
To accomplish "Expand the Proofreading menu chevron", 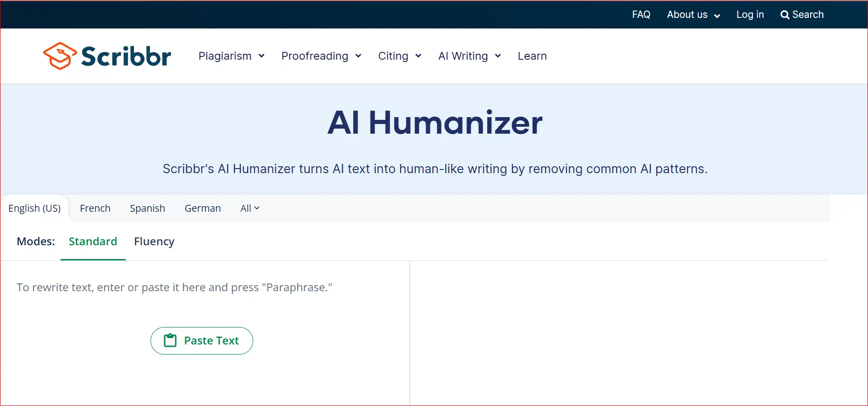I will 358,56.
